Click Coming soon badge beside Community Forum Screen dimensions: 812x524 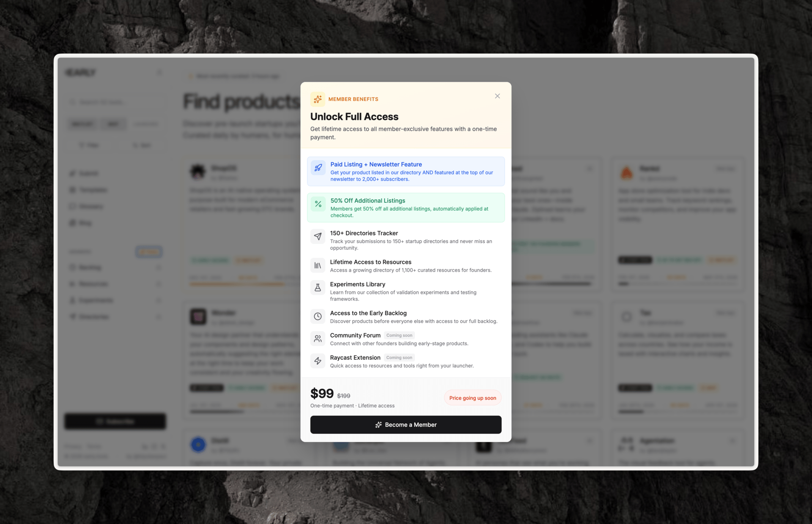(399, 336)
